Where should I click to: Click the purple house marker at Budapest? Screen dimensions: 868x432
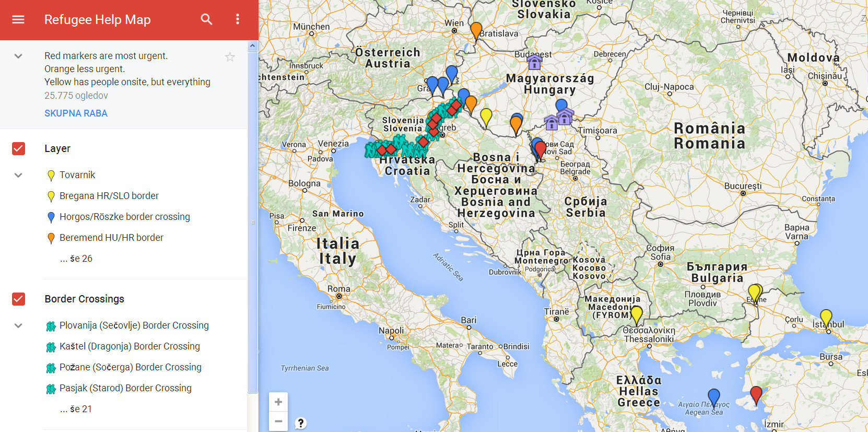tap(534, 62)
